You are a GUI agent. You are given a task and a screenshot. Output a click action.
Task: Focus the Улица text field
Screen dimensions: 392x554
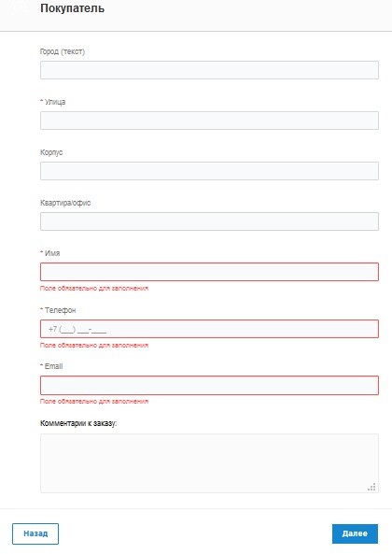209,121
